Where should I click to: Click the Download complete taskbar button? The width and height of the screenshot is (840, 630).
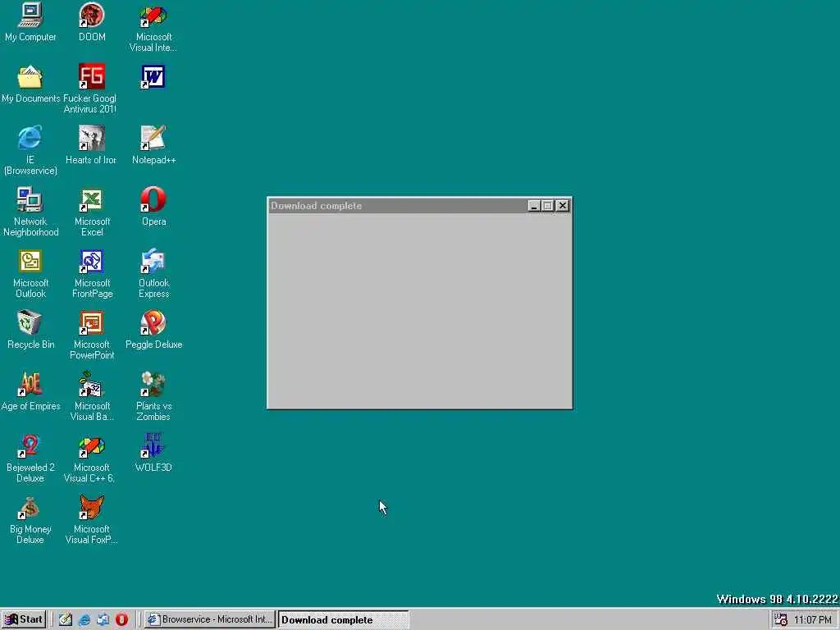tap(344, 620)
